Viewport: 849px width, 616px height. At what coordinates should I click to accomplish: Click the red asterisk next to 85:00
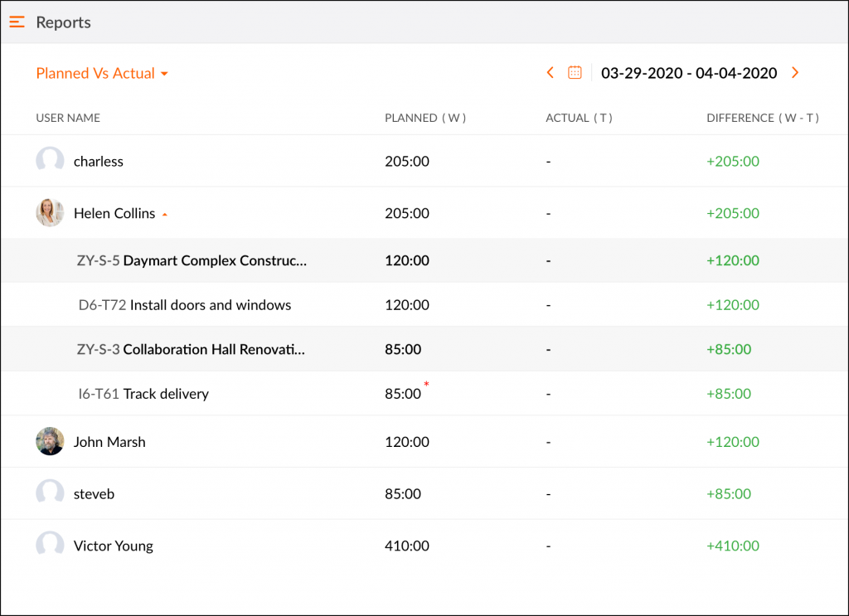[426, 385]
